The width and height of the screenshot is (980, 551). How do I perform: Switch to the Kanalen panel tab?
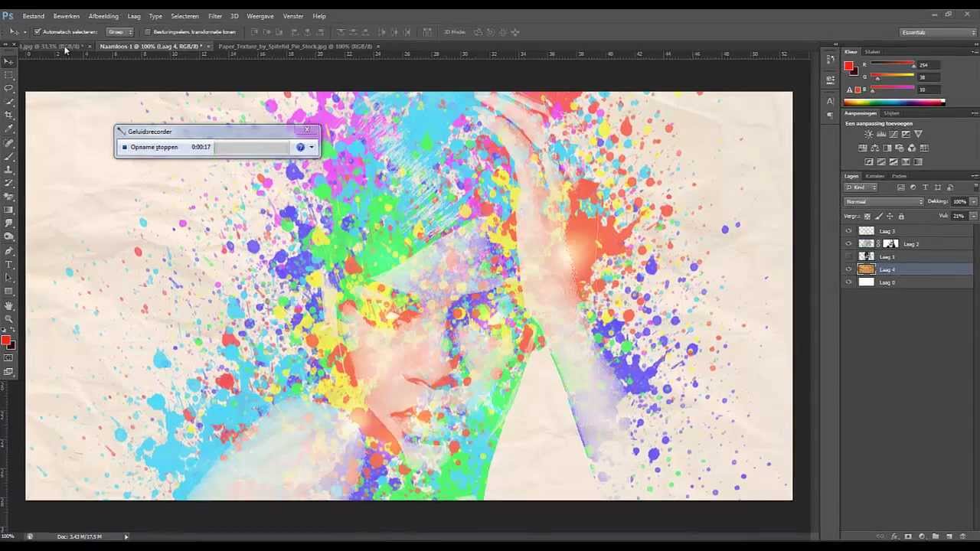pos(875,176)
